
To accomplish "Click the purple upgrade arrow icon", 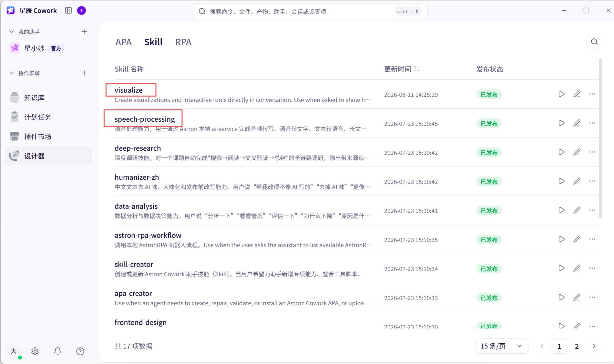I will click(82, 11).
